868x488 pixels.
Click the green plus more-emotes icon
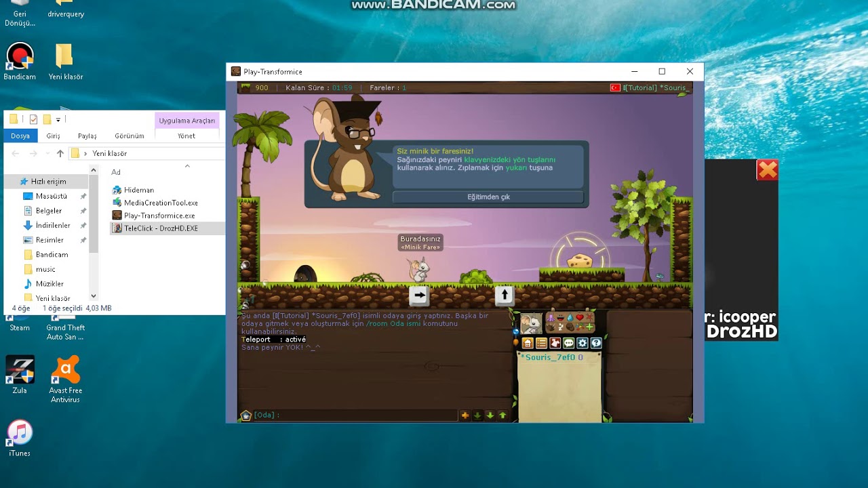click(x=589, y=327)
